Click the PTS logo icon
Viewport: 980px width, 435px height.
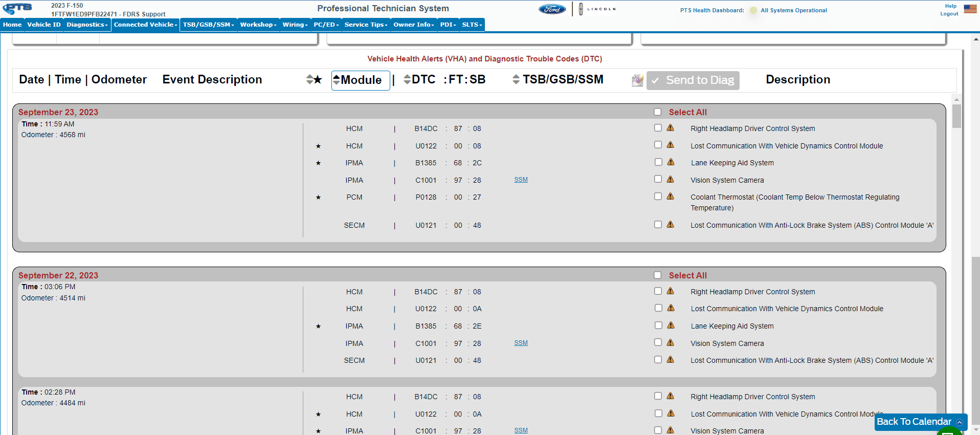click(x=18, y=9)
